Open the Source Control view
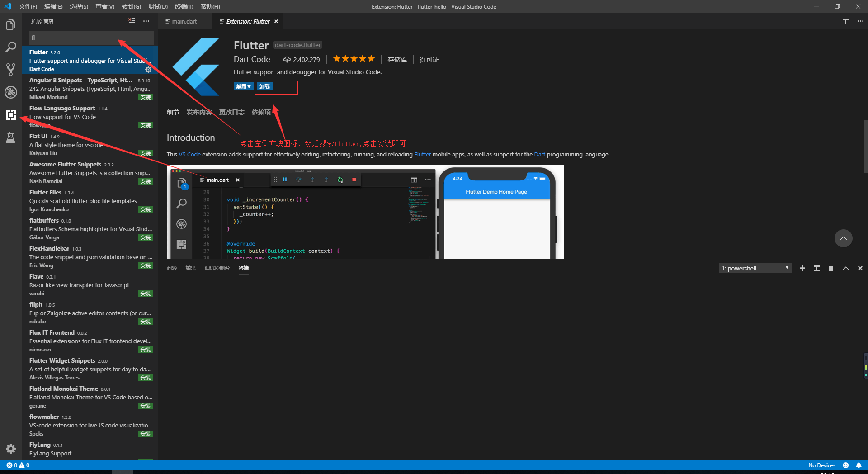Image resolution: width=868 pixels, height=474 pixels. 11,70
